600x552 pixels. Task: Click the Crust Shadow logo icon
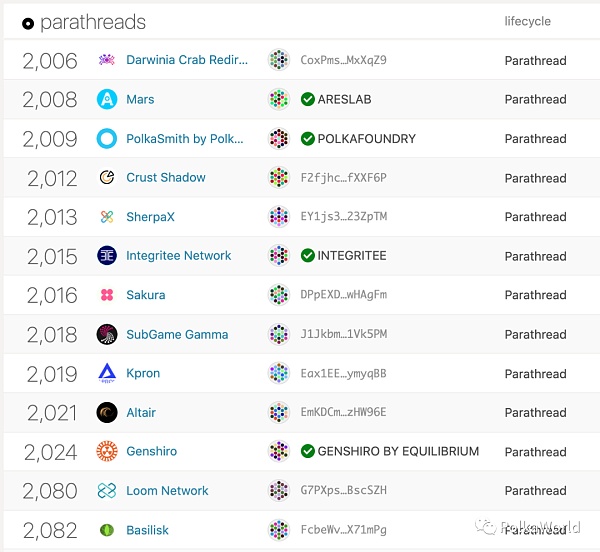point(107,178)
